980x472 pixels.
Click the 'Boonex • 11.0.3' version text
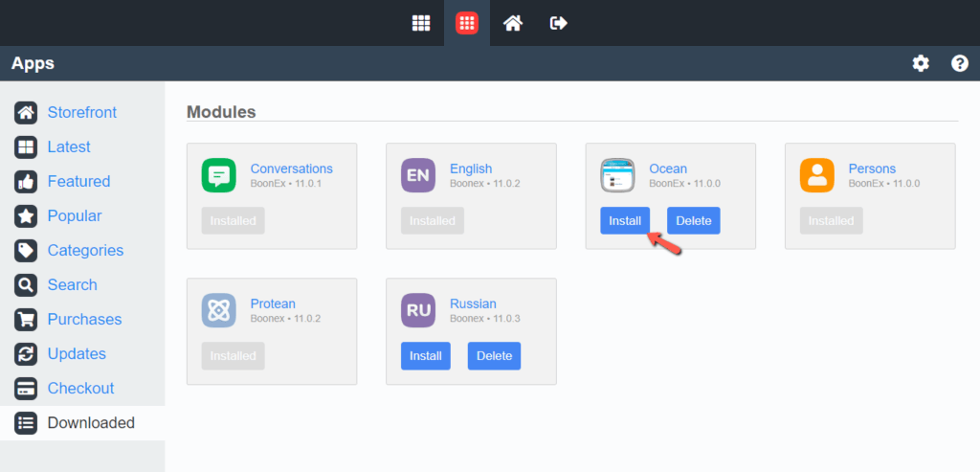(485, 319)
